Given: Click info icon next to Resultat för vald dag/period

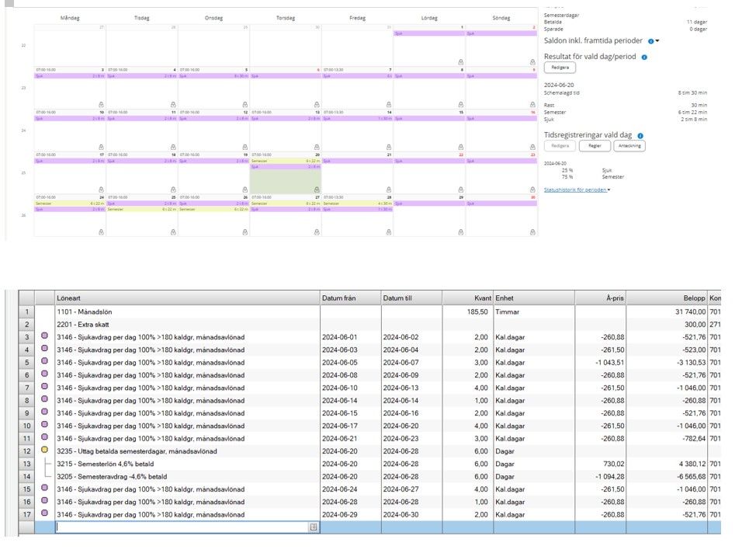Looking at the screenshot, I should tap(644, 57).
